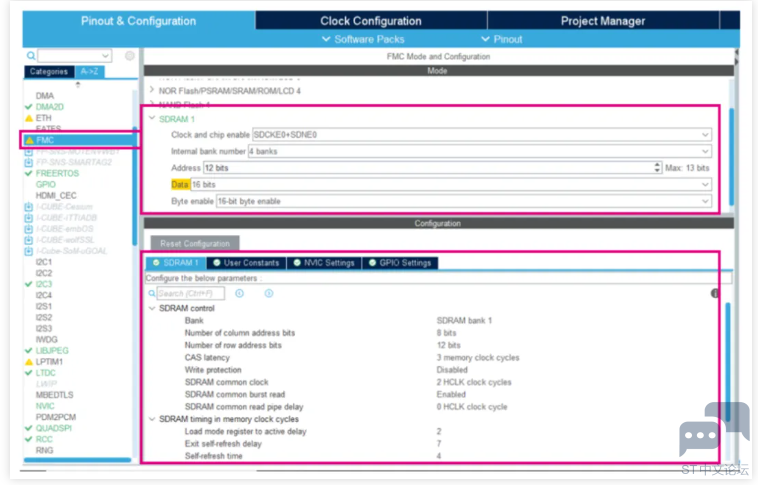Click the checkmark icon beside FREERTOS

click(29, 173)
